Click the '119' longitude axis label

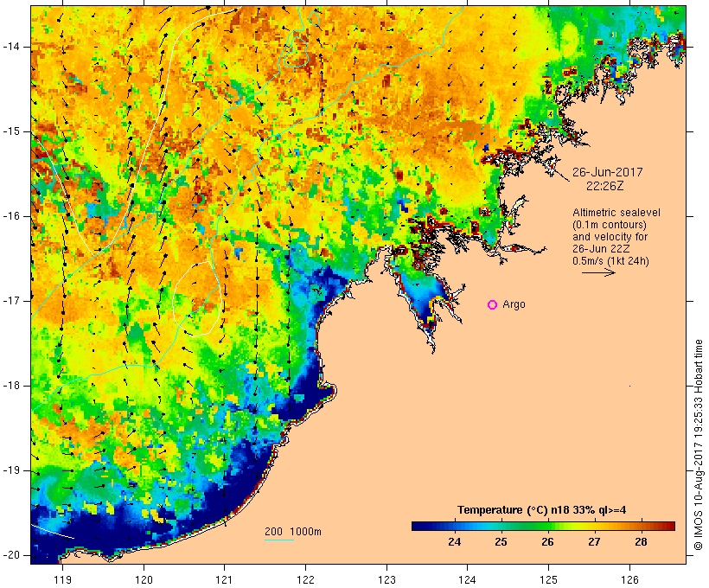click(x=62, y=580)
